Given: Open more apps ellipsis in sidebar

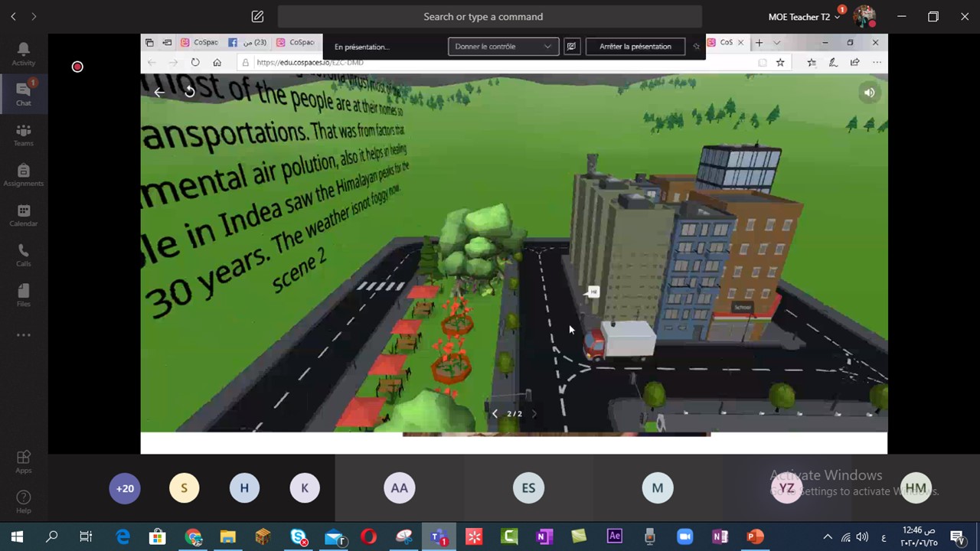Looking at the screenshot, I should click(x=24, y=334).
